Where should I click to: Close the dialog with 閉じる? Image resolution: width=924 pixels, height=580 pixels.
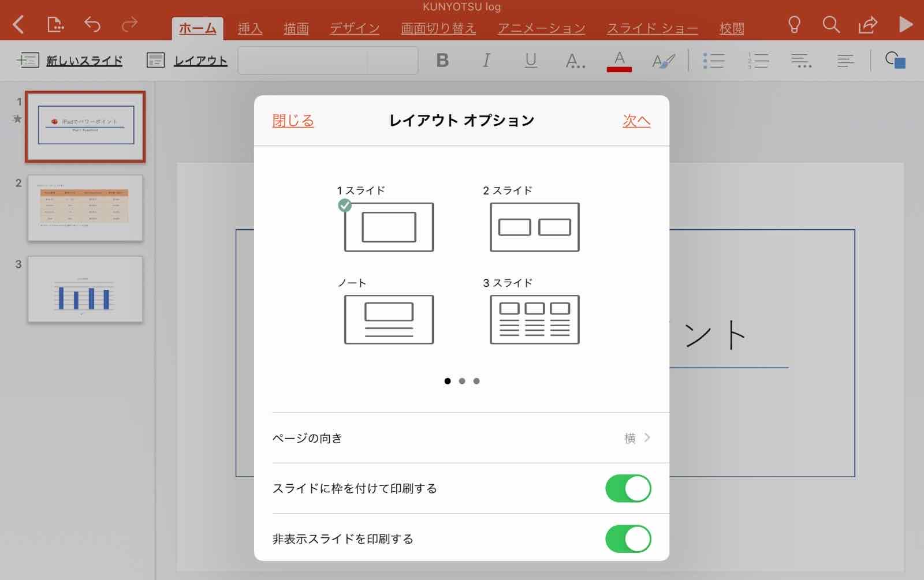(x=293, y=120)
